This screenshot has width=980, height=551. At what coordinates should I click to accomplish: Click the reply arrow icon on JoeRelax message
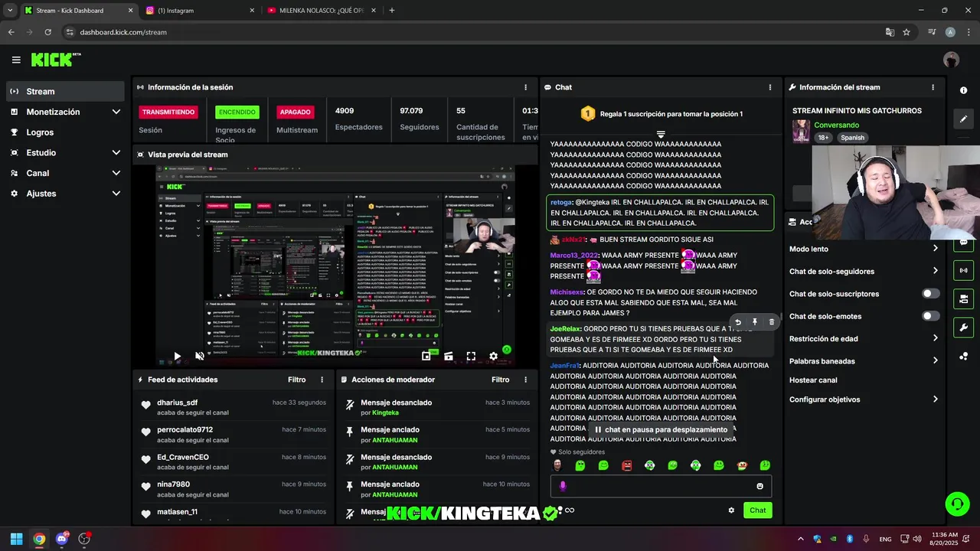pos(738,322)
